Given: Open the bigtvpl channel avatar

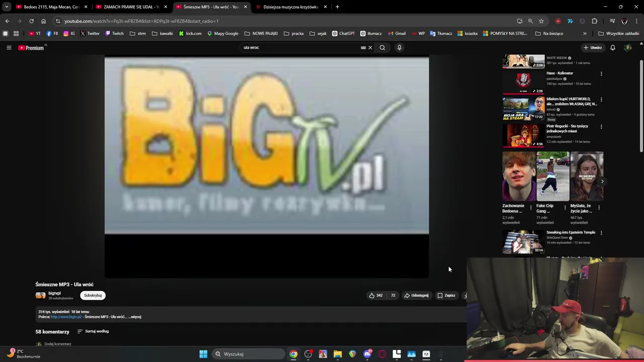Looking at the screenshot, I should (40, 296).
